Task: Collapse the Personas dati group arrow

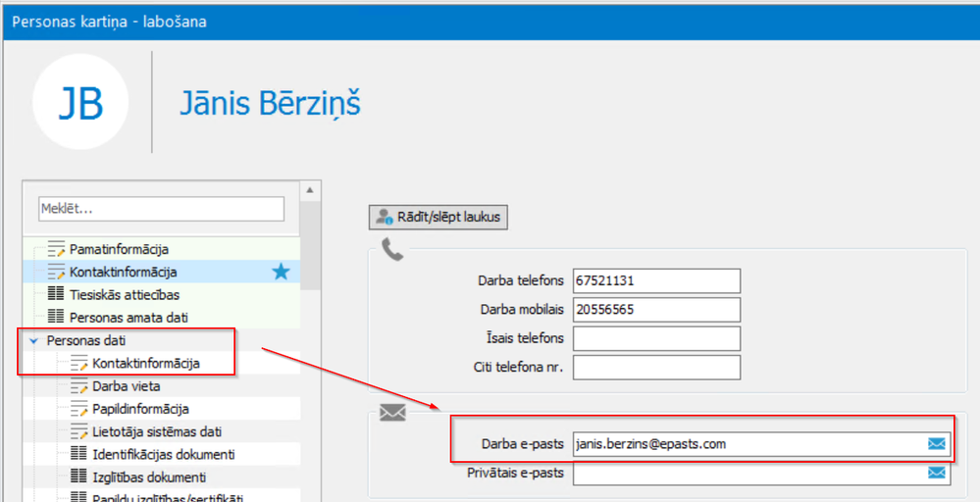Action: pos(33,341)
